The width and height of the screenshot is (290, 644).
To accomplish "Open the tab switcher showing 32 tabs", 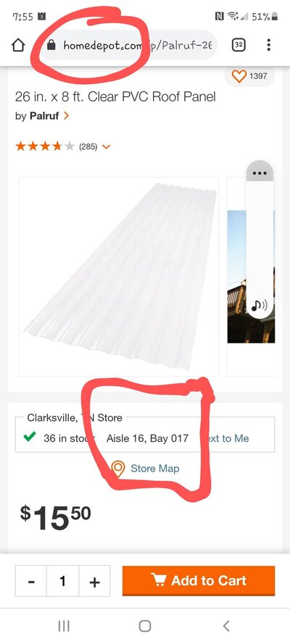I will 239,45.
